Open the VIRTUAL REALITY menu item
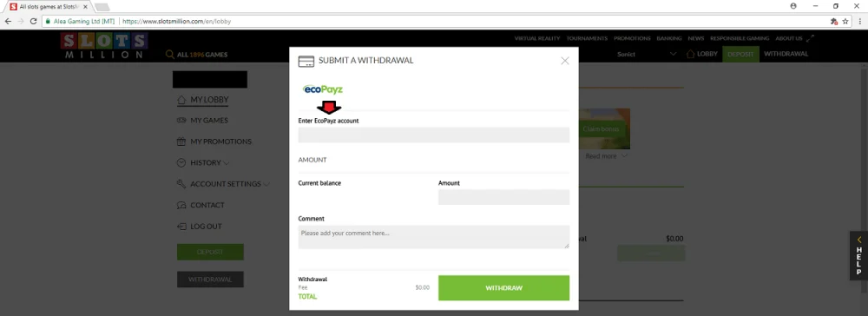This screenshot has height=316, width=868. [537, 39]
